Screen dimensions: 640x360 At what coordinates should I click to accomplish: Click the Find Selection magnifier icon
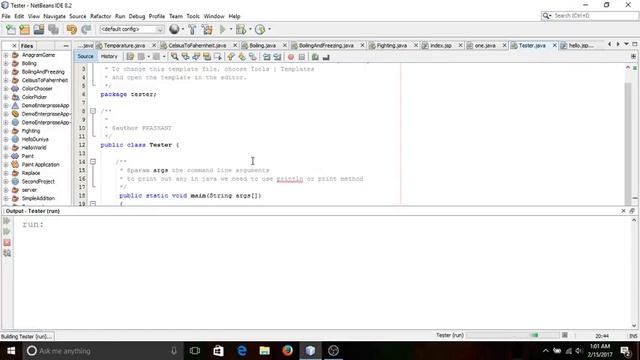(175, 57)
